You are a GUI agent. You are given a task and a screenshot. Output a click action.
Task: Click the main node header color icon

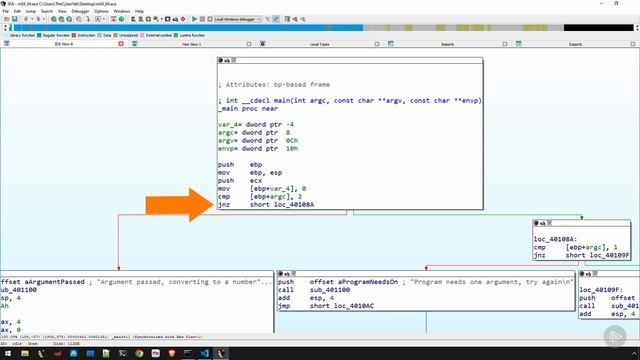tap(221, 60)
